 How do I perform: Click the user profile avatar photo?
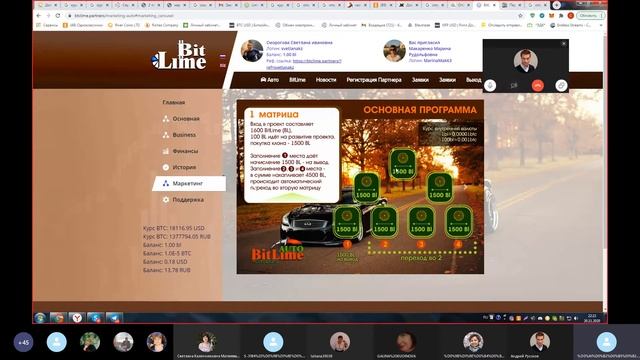pyautogui.click(x=252, y=51)
